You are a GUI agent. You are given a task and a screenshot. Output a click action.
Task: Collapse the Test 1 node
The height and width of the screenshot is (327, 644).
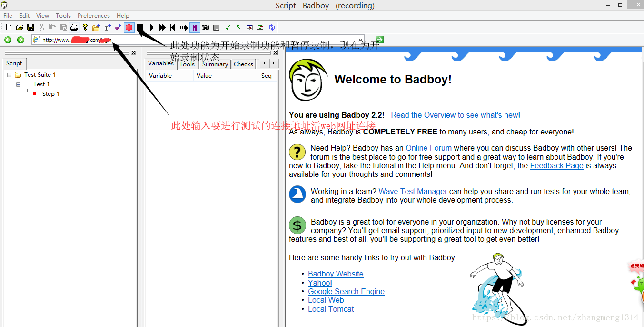point(19,84)
